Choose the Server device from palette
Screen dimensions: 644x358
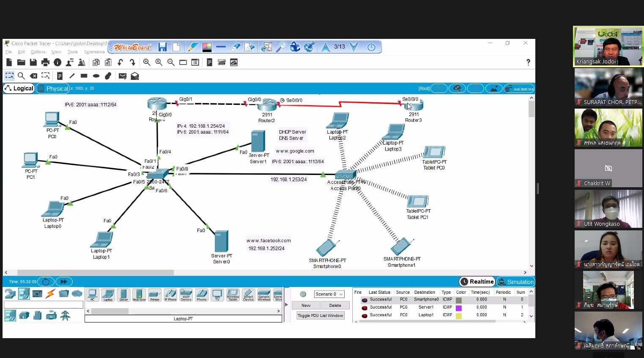click(123, 295)
